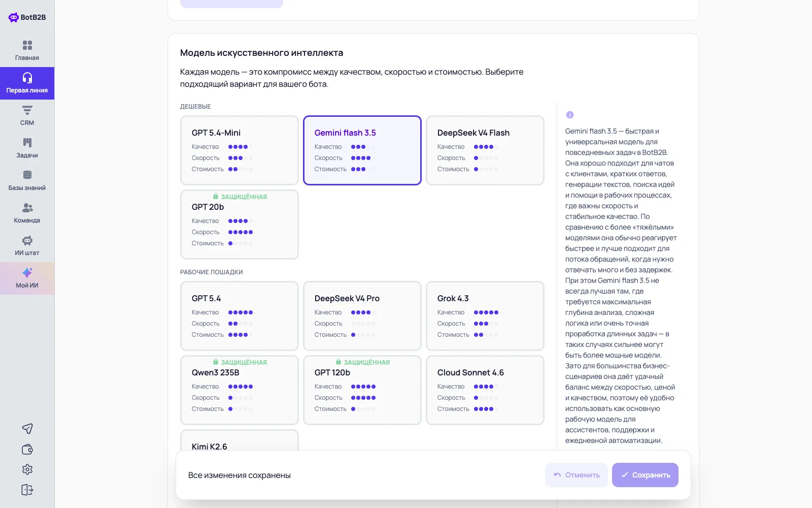
Task: Select the Cloud Sonnet 4.6 model card
Action: pyautogui.click(x=485, y=390)
